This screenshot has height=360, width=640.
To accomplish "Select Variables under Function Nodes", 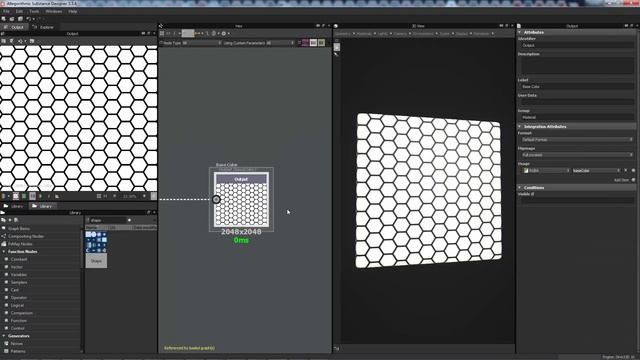I will click(19, 275).
